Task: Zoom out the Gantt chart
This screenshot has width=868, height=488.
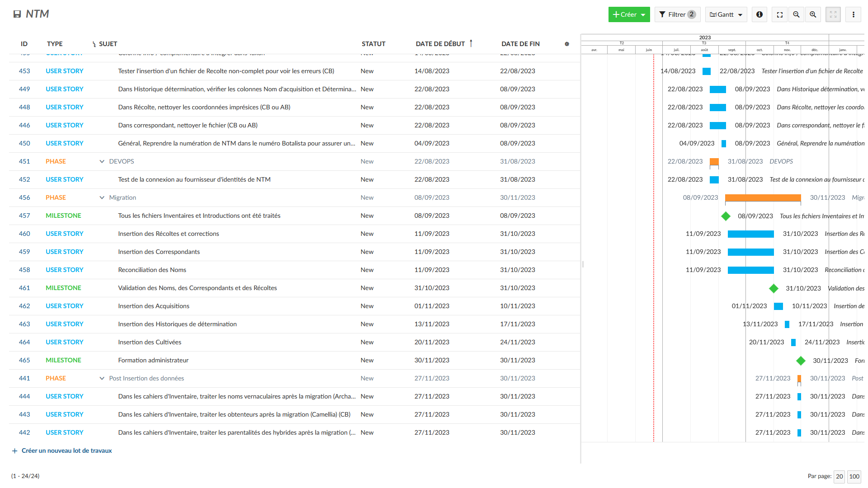Action: click(797, 14)
